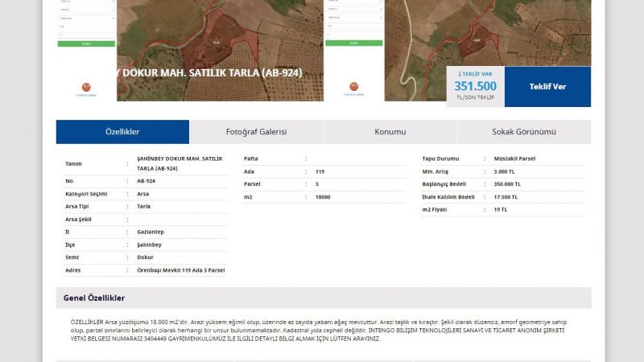Click the green button in right map panel
This screenshot has height=362, width=644.
(x=354, y=43)
